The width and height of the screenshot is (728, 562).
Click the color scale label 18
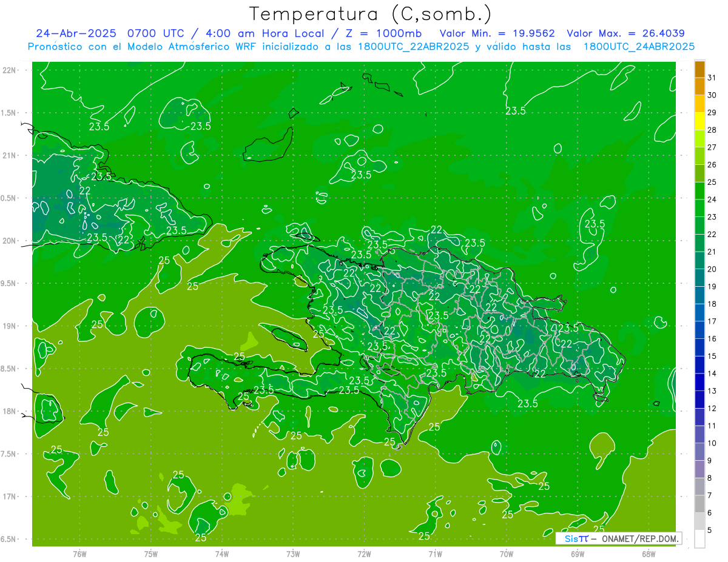712,304
